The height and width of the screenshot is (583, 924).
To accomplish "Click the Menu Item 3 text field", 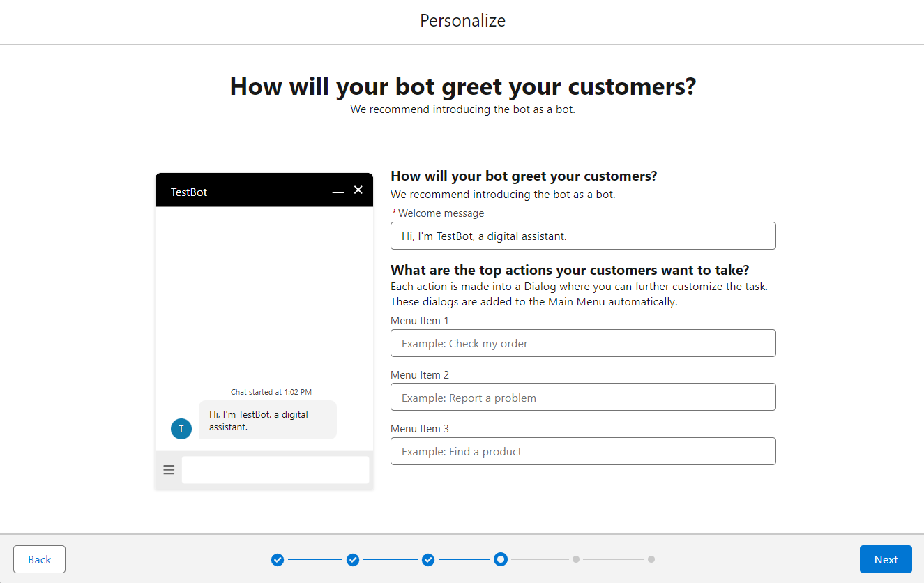I will tap(583, 451).
